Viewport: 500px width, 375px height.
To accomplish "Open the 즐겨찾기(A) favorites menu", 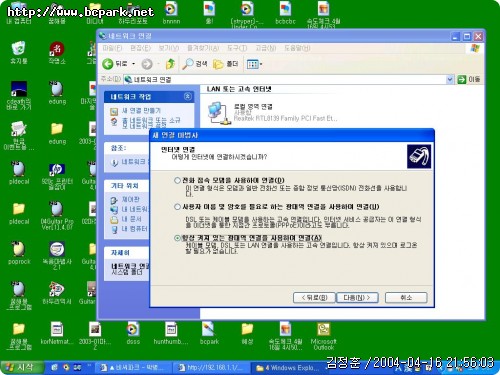I will pos(203,48).
